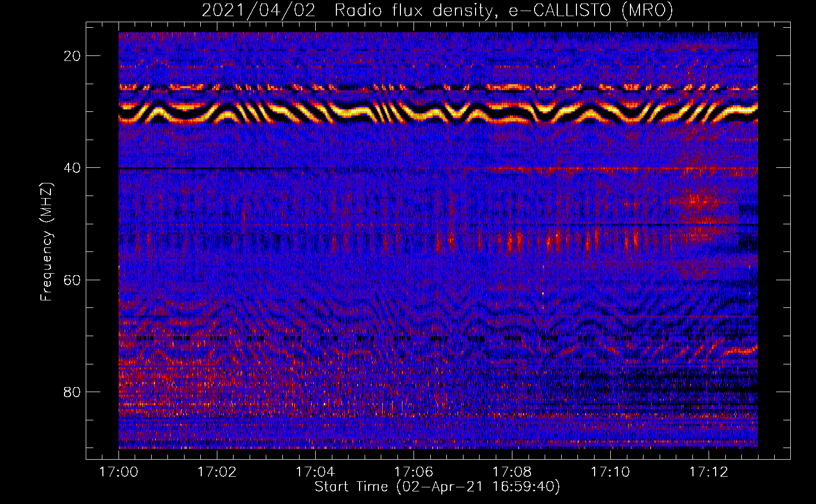816x504 pixels.
Task: Click the 20 MHz frequency tick label
Action: click(x=73, y=56)
